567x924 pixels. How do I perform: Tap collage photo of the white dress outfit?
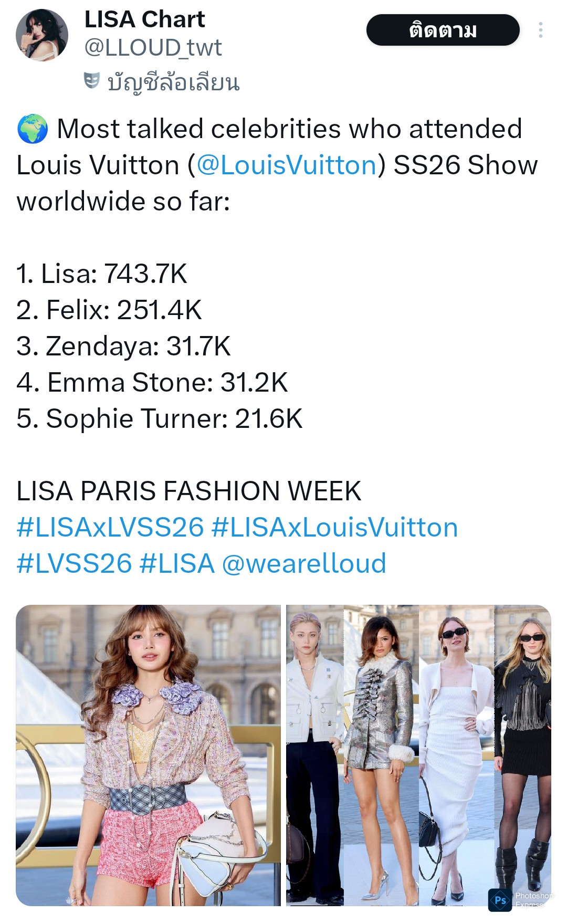point(456,755)
